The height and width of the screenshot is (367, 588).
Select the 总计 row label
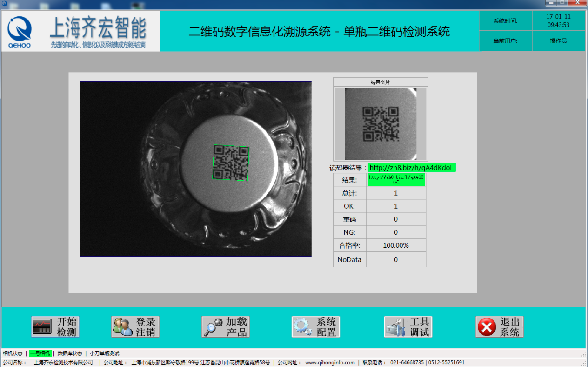350,193
